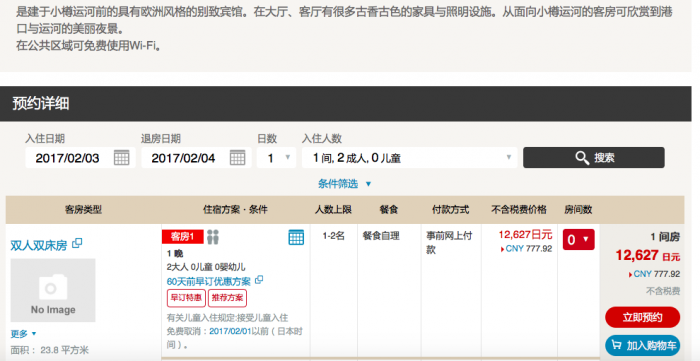Expand the 更多 room details
Image resolution: width=700 pixels, height=361 pixels.
(23, 334)
